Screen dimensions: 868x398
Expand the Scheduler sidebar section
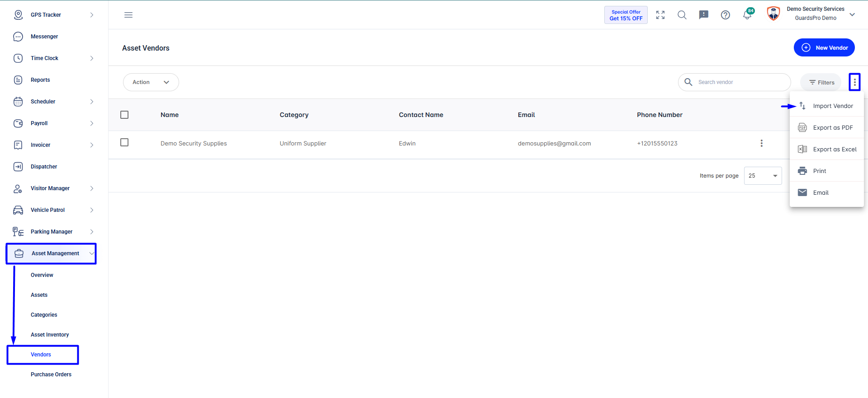(x=54, y=102)
